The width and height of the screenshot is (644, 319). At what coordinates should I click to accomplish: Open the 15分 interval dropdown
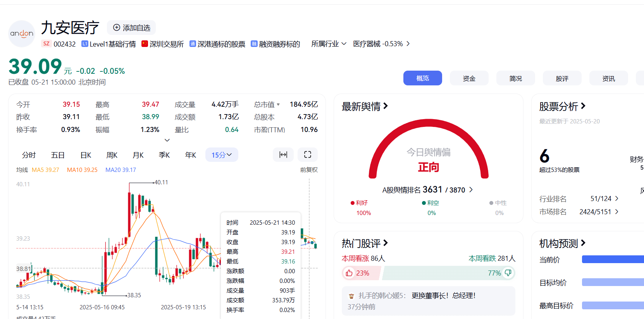pyautogui.click(x=222, y=155)
